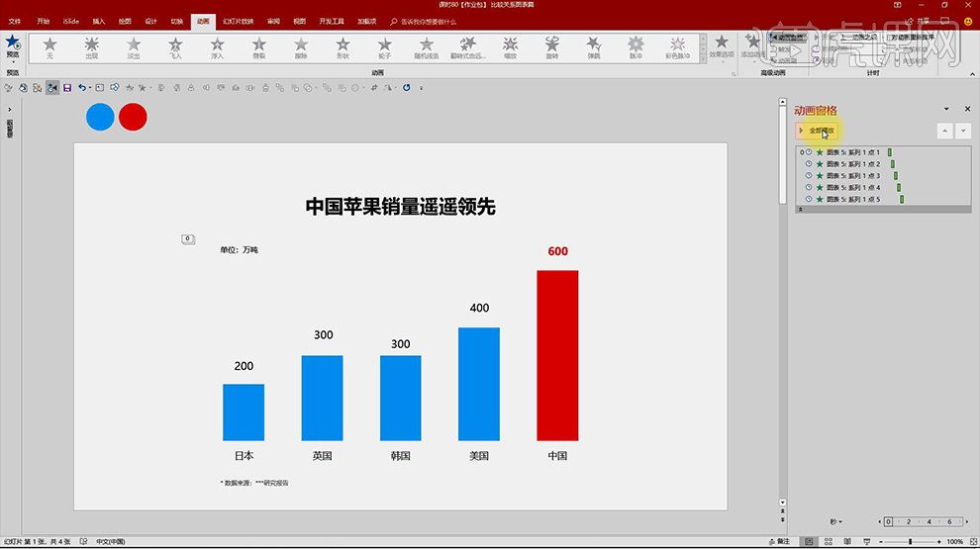Viewport: 980px width, 549px height.
Task: Switch to Slide Sorter view
Action: pyautogui.click(x=829, y=542)
